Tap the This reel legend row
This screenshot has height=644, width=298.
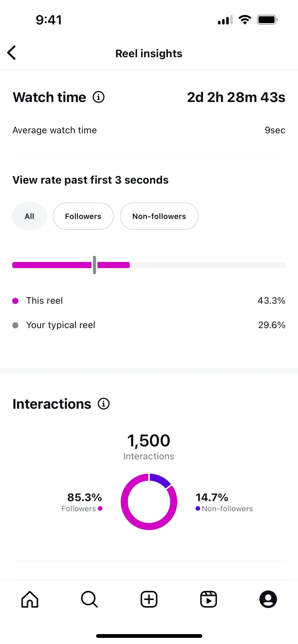click(x=149, y=301)
